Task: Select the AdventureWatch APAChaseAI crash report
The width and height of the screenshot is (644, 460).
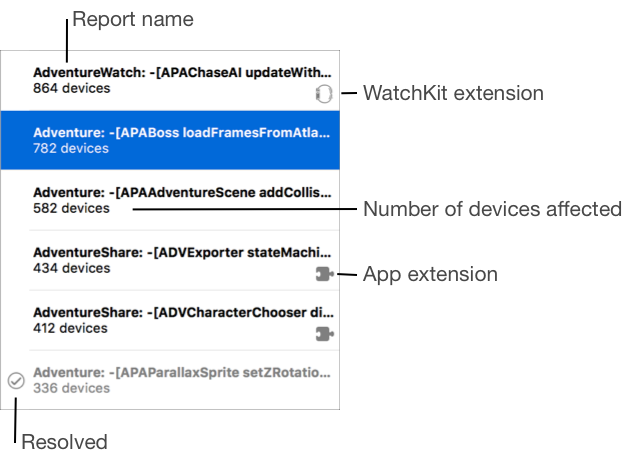Action: click(x=170, y=80)
